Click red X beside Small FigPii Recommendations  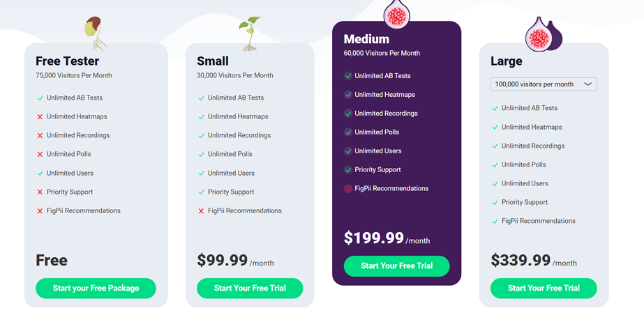tap(201, 211)
